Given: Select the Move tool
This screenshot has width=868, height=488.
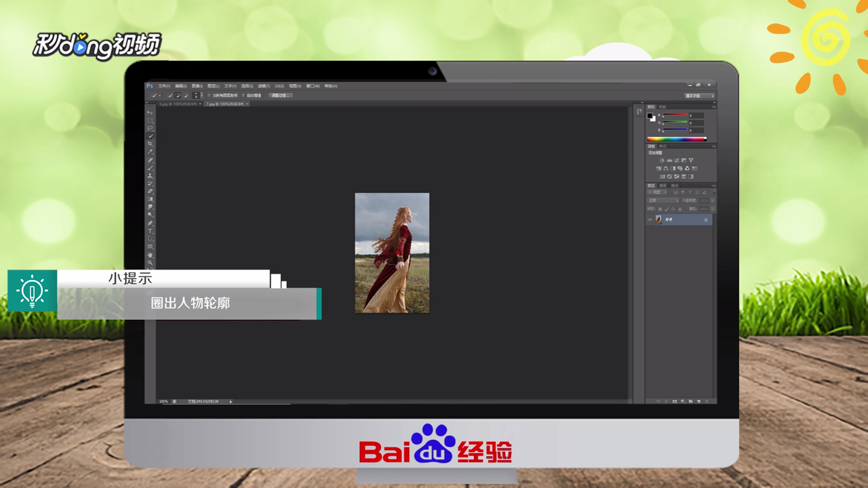Looking at the screenshot, I should (151, 113).
